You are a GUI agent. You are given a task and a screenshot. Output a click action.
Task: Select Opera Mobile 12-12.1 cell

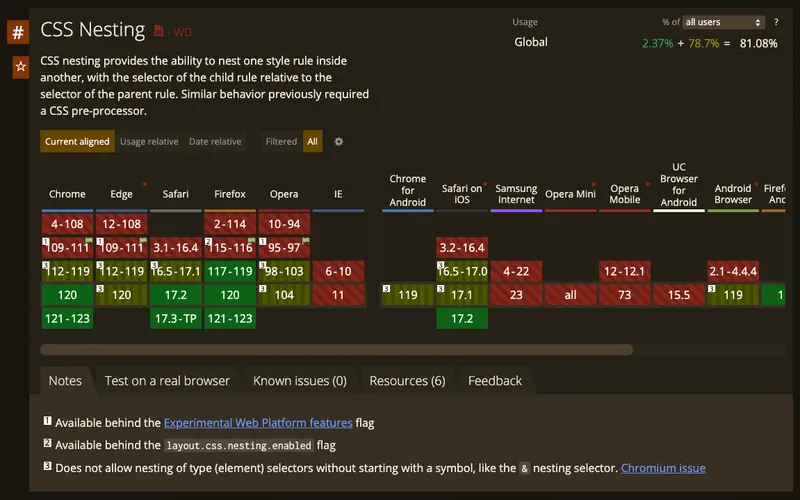(x=624, y=271)
